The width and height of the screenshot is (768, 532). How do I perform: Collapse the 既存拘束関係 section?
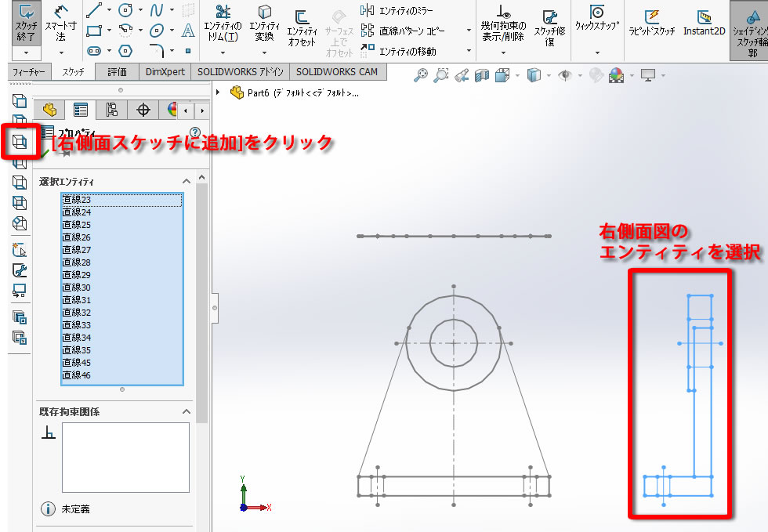coord(187,411)
